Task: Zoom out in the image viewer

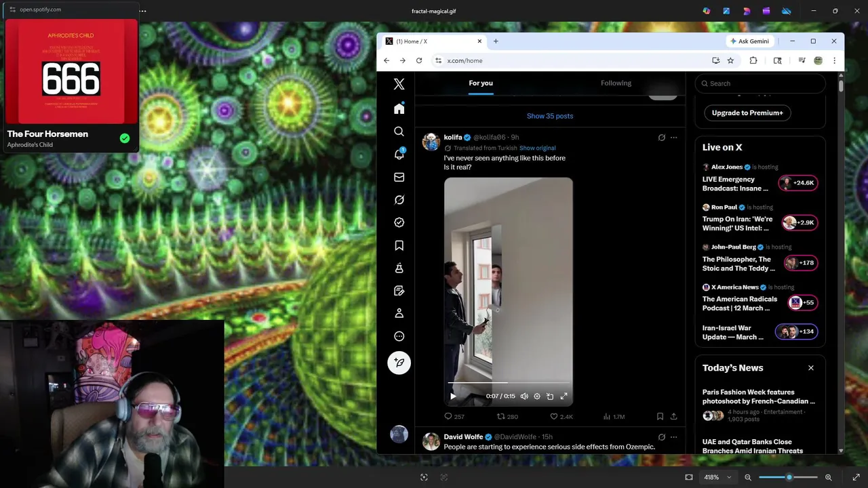Action: point(748,477)
